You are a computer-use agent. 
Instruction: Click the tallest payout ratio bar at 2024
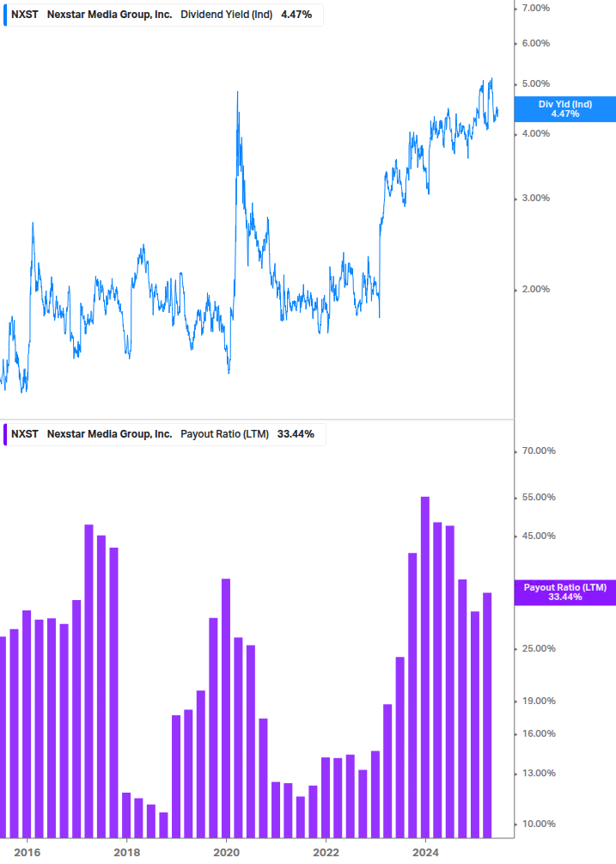[x=425, y=667]
